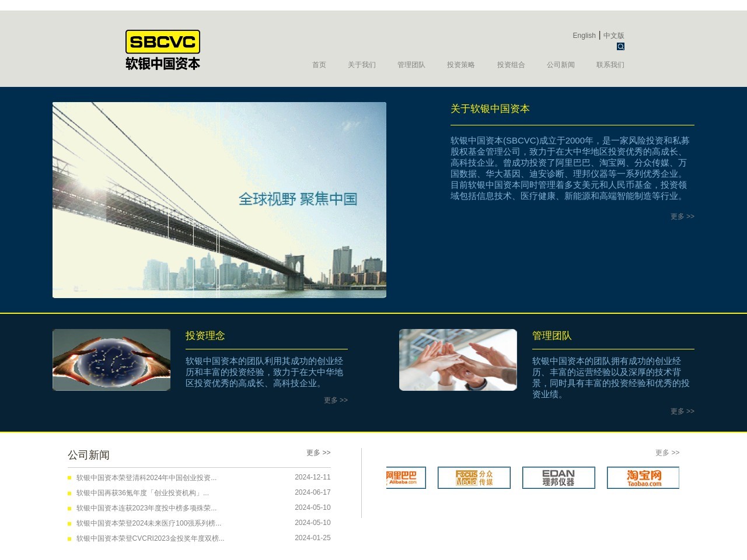Open the news item dated 2024-12-11
The width and height of the screenshot is (747, 560).
pyautogui.click(x=146, y=478)
